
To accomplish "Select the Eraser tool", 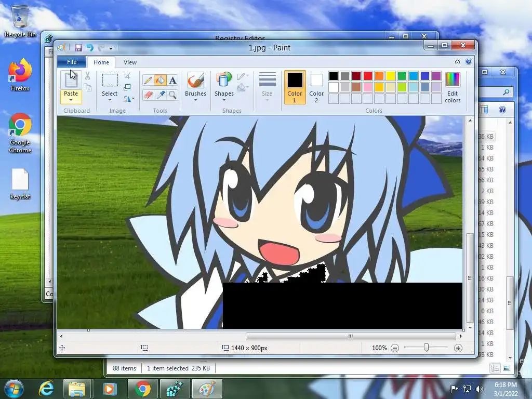I will click(148, 95).
